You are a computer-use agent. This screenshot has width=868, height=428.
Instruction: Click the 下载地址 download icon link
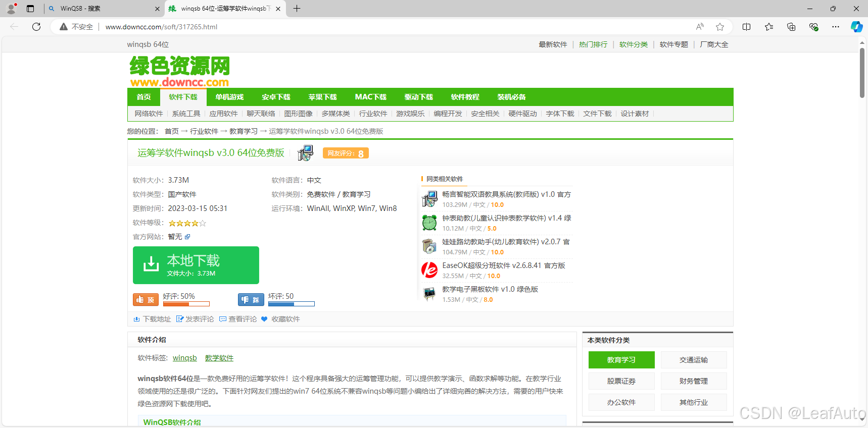(x=152, y=319)
